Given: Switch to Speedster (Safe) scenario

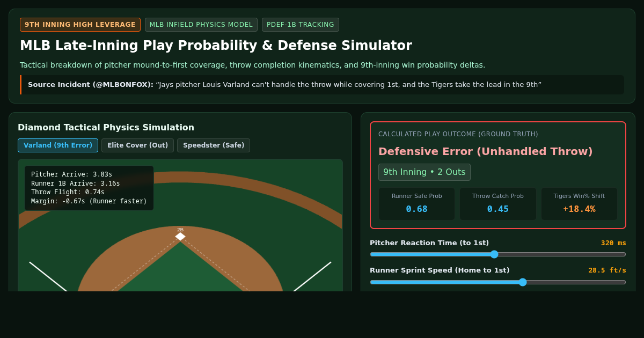Looking at the screenshot, I should coord(214,145).
